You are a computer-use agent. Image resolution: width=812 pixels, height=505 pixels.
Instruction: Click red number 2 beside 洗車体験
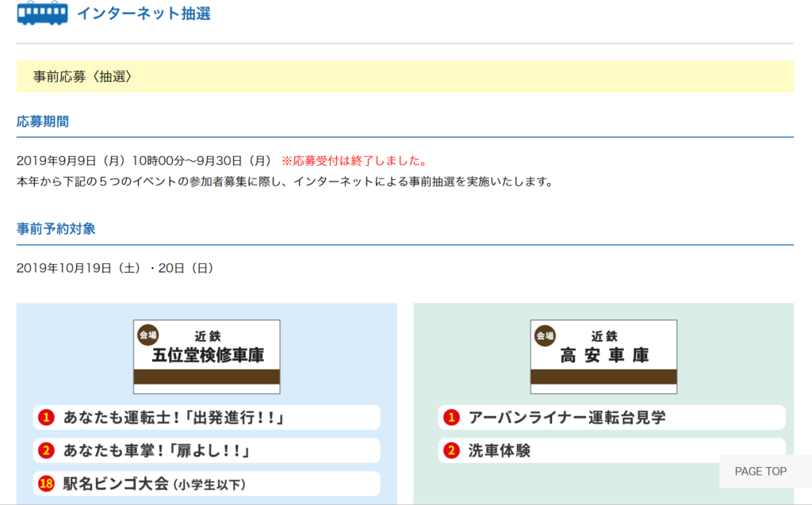(x=451, y=451)
